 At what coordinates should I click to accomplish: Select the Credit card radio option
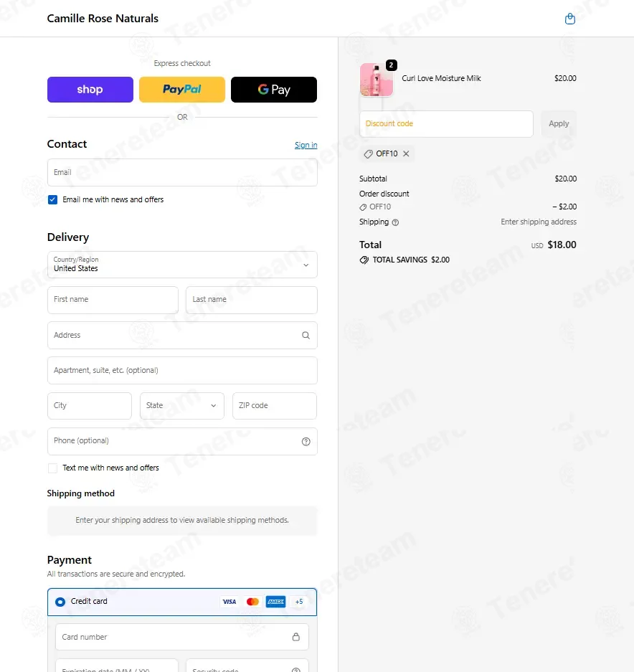pyautogui.click(x=60, y=602)
